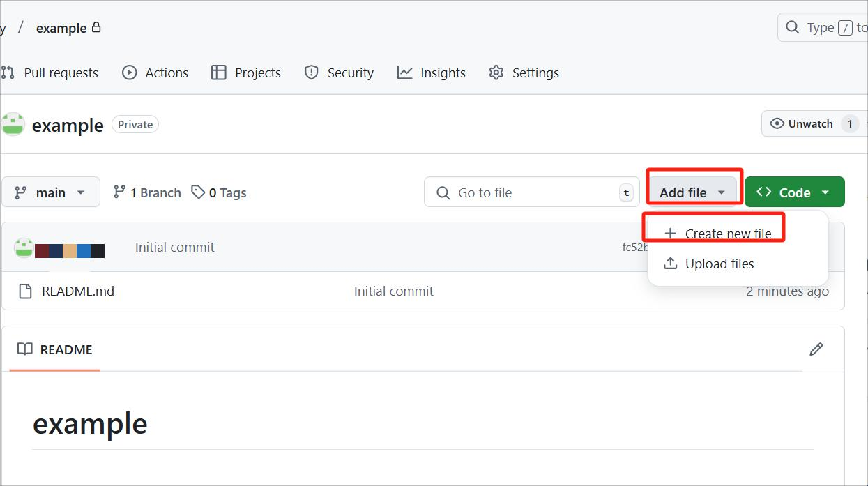Open the Projects tab

(x=245, y=73)
